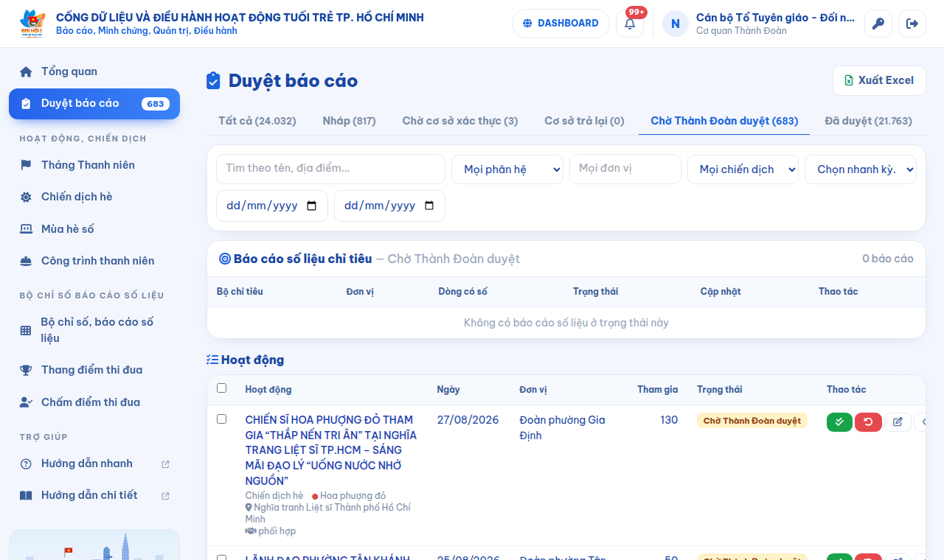Open Bộ chỉ số, báo cáo số liệu
This screenshot has width=944, height=560.
click(x=94, y=330)
